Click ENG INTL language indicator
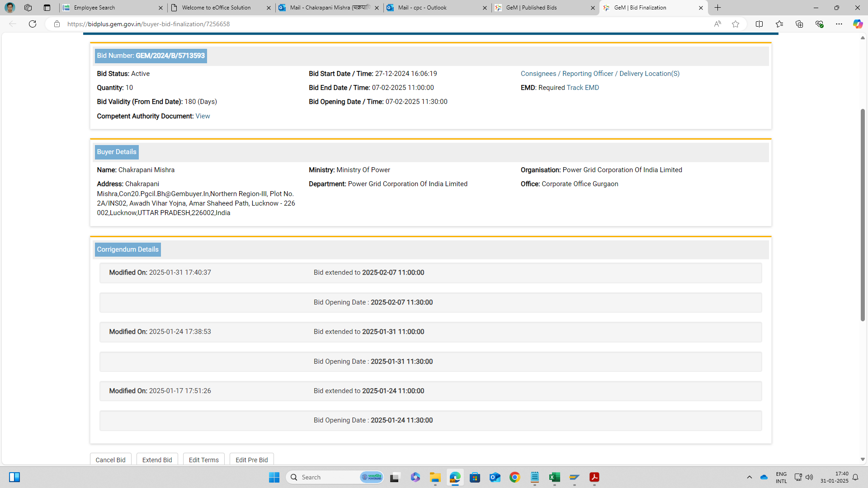Image resolution: width=868 pixels, height=488 pixels. (x=781, y=477)
